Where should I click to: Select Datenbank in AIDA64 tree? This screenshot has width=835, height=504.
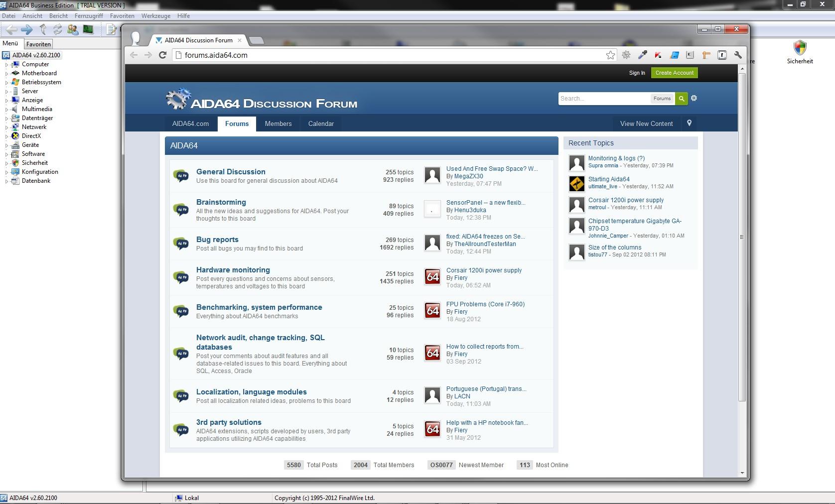pyautogui.click(x=36, y=181)
